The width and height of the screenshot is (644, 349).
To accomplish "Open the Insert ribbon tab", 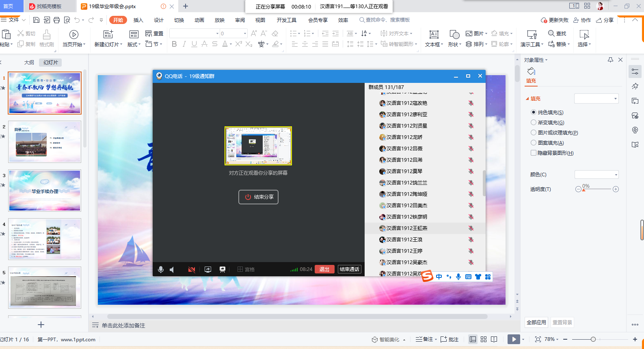I will [x=138, y=20].
